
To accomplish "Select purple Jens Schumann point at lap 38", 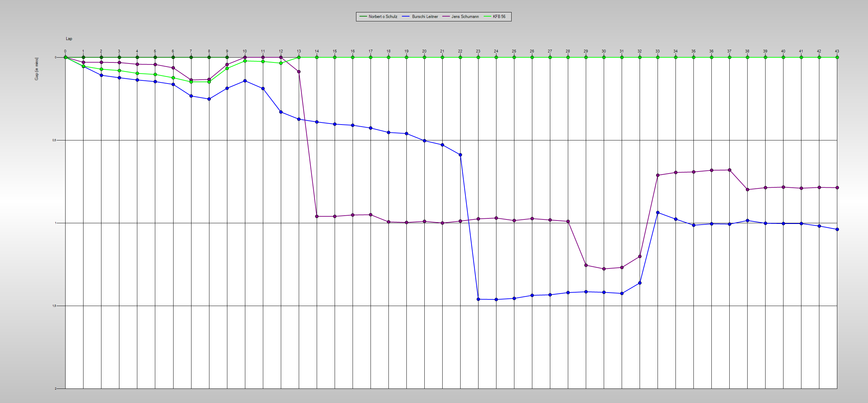I will click(x=748, y=190).
